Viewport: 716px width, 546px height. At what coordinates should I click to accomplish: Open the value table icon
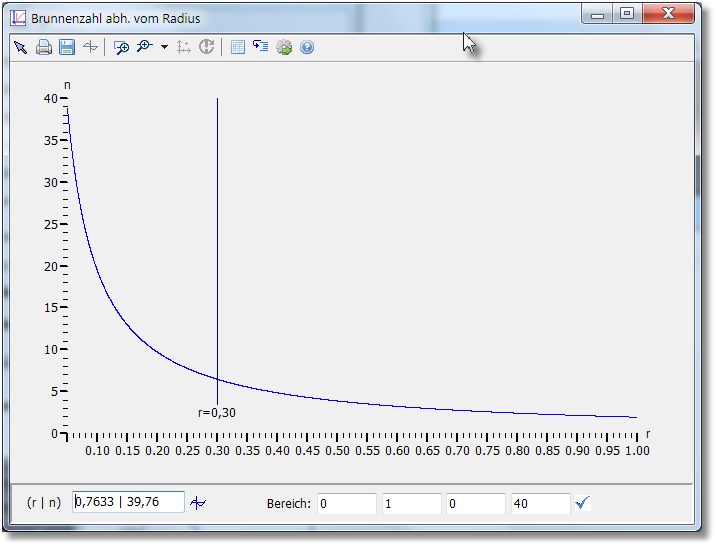(237, 47)
